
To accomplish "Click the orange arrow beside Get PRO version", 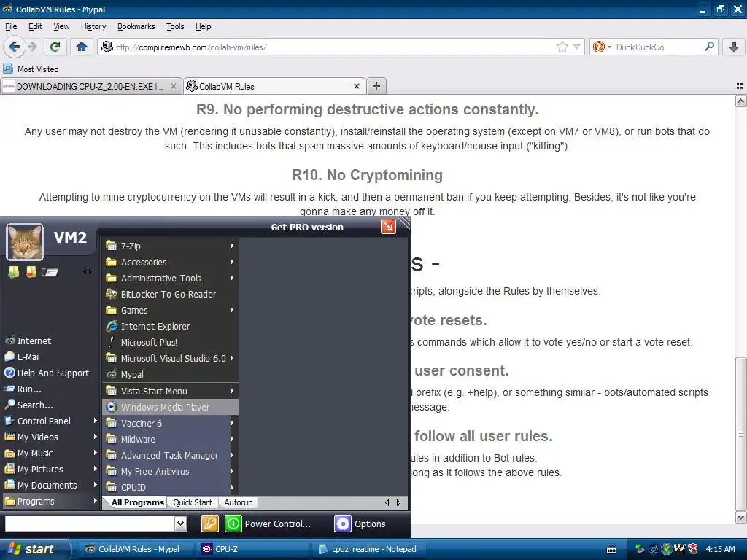I will click(388, 227).
